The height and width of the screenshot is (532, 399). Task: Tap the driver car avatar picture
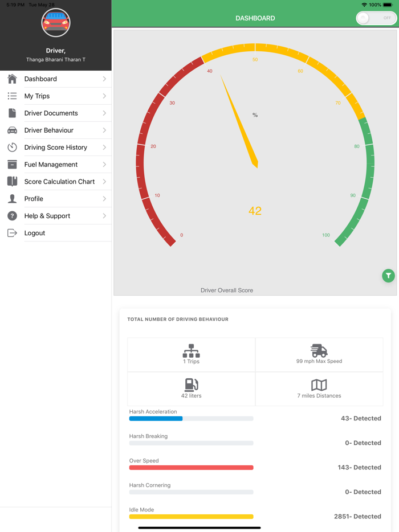tap(56, 23)
